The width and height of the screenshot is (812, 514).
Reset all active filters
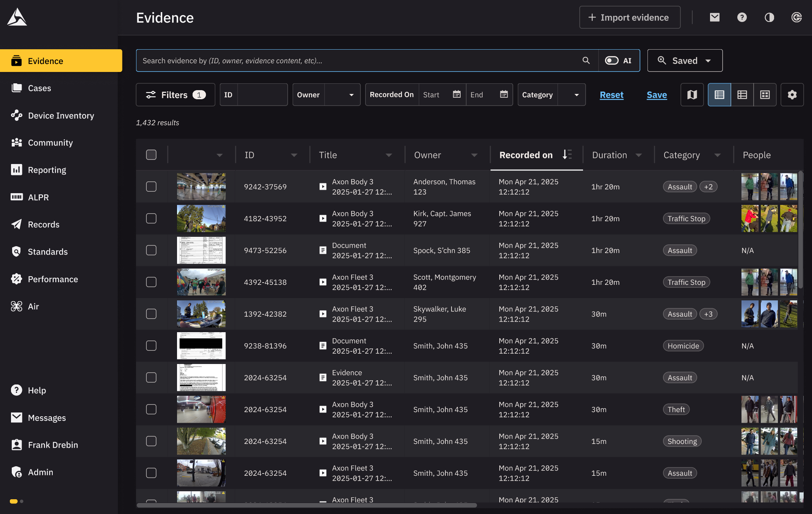pos(611,95)
